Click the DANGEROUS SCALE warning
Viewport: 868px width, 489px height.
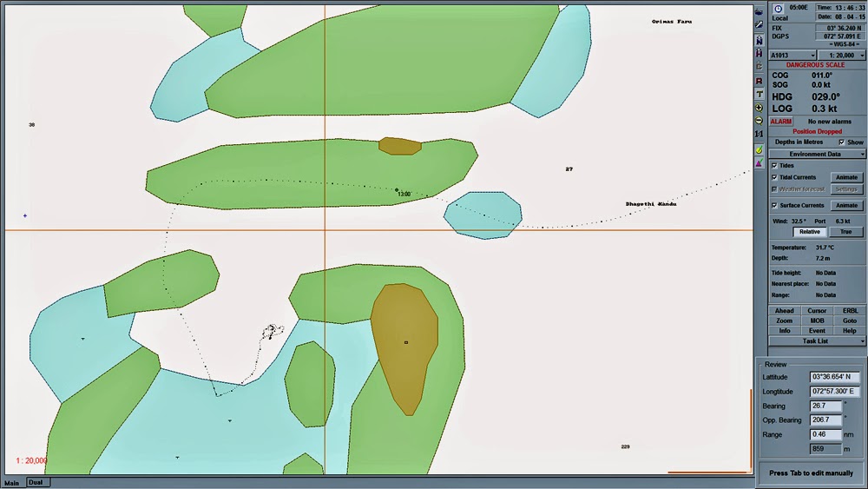815,65
